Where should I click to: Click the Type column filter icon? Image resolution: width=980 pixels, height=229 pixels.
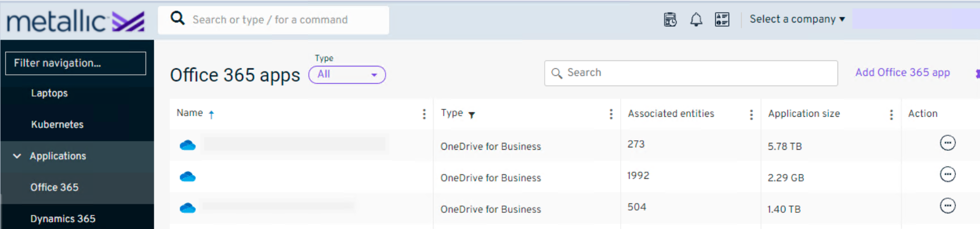pyautogui.click(x=472, y=115)
